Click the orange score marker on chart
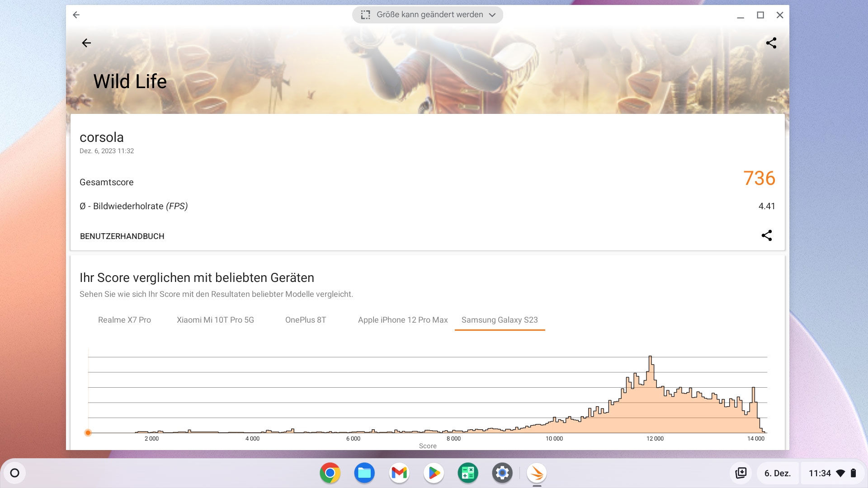The width and height of the screenshot is (868, 488). coord(88,433)
